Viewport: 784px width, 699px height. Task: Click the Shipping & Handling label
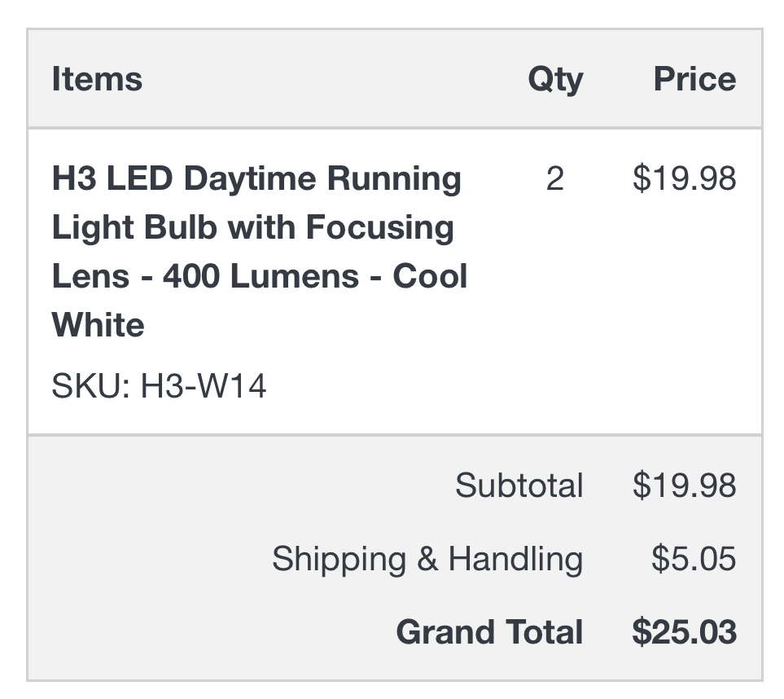coord(427,559)
